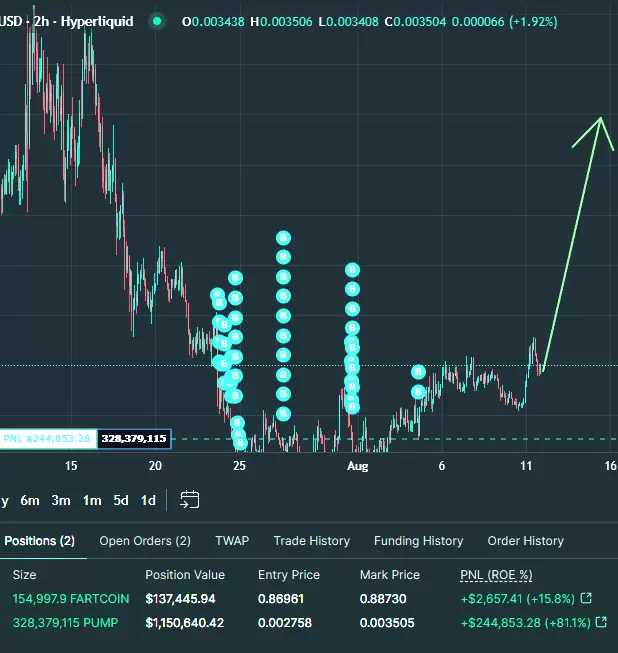
Task: Click the top buy marker above Aug
Action: pyautogui.click(x=352, y=270)
